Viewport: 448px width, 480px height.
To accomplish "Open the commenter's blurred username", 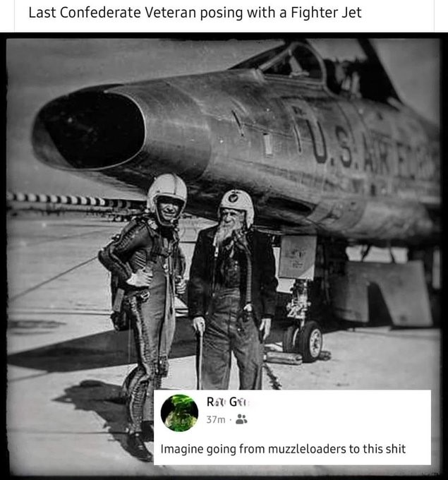I will (x=228, y=402).
